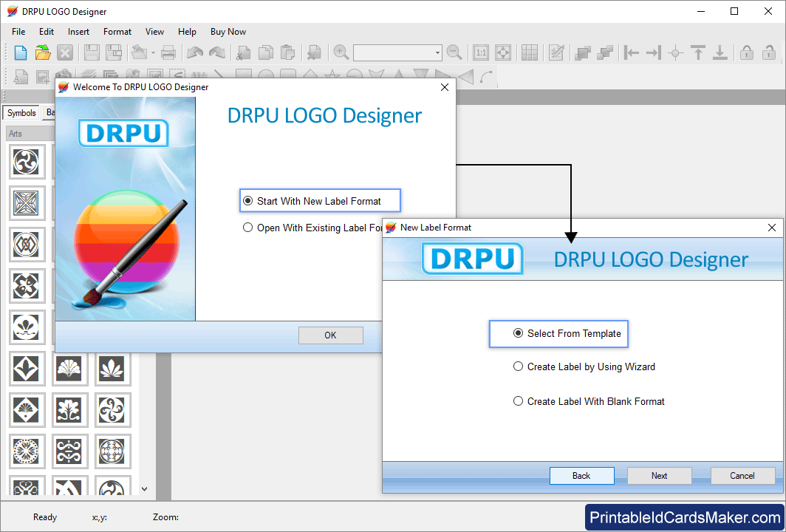Image resolution: width=786 pixels, height=532 pixels.
Task: Click the open padlock Unlock icon
Action: pyautogui.click(x=769, y=52)
